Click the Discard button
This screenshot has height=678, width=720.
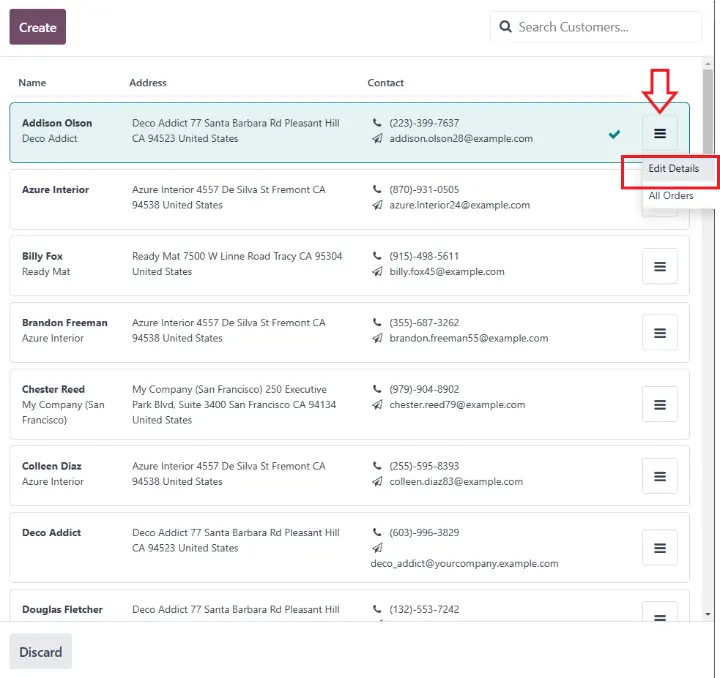pos(41,652)
